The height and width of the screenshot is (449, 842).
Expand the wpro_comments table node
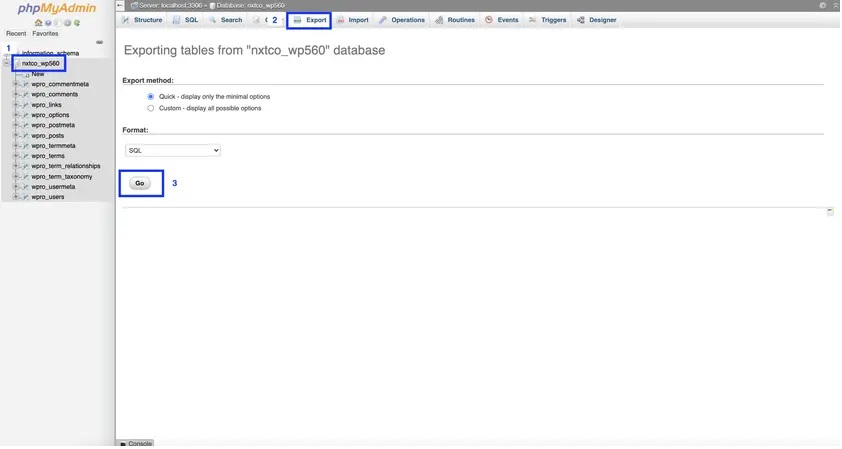pos(16,95)
